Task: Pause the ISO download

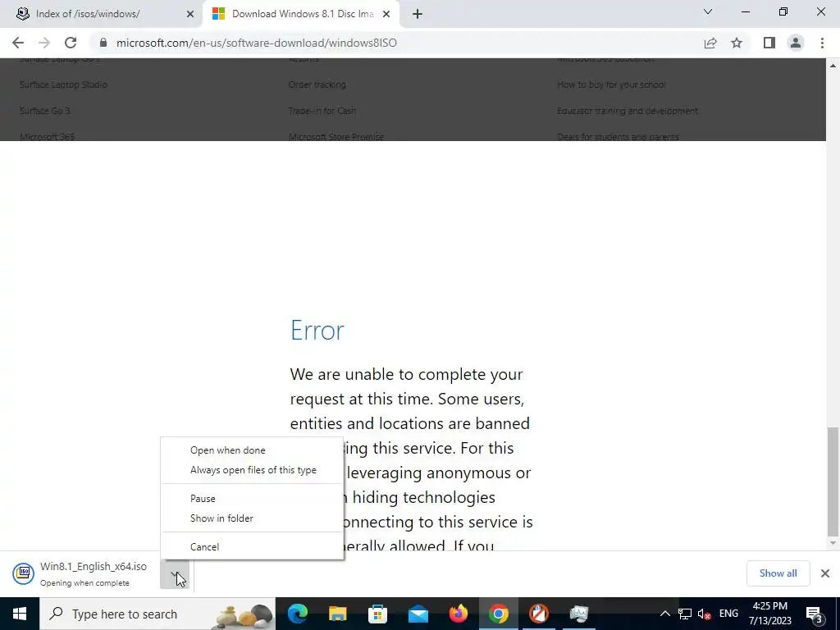Action: [x=203, y=499]
